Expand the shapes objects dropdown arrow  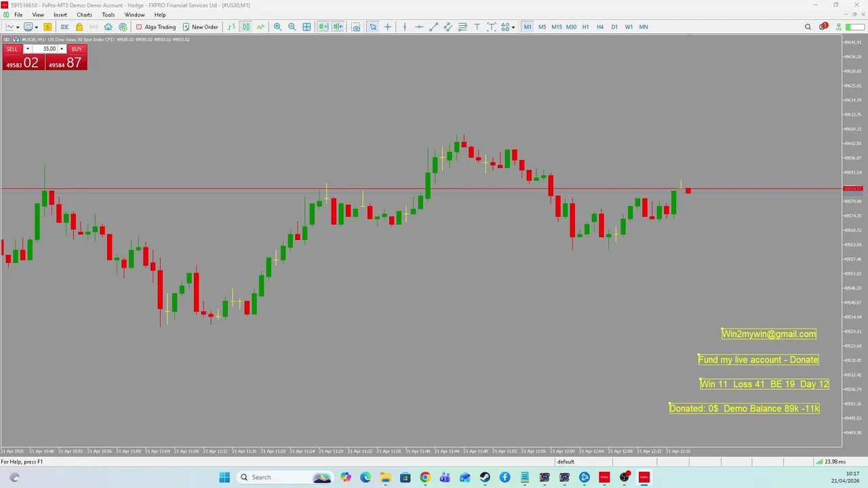(513, 27)
